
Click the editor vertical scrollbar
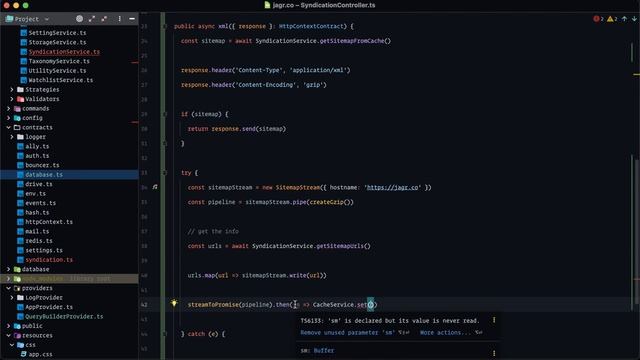tap(637, 233)
